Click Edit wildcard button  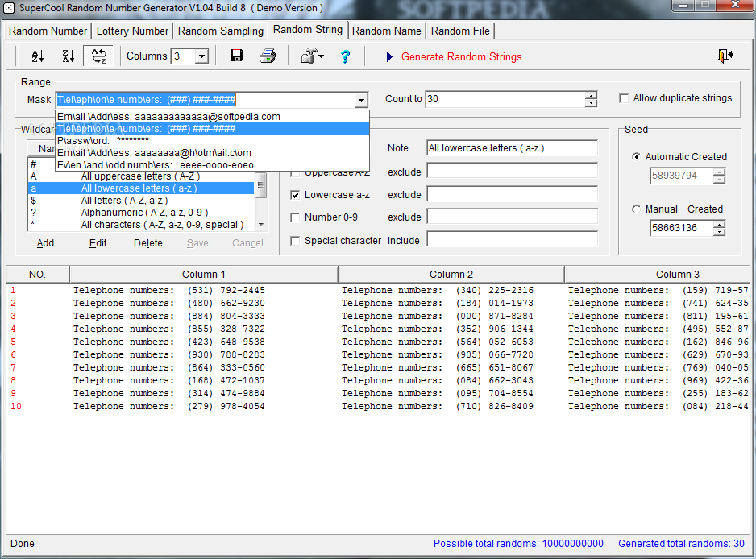pyautogui.click(x=98, y=243)
